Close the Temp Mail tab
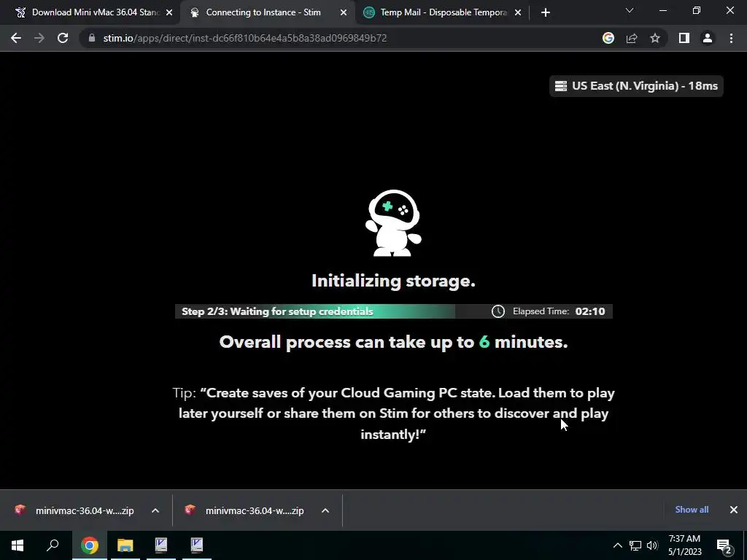747x560 pixels. click(518, 13)
